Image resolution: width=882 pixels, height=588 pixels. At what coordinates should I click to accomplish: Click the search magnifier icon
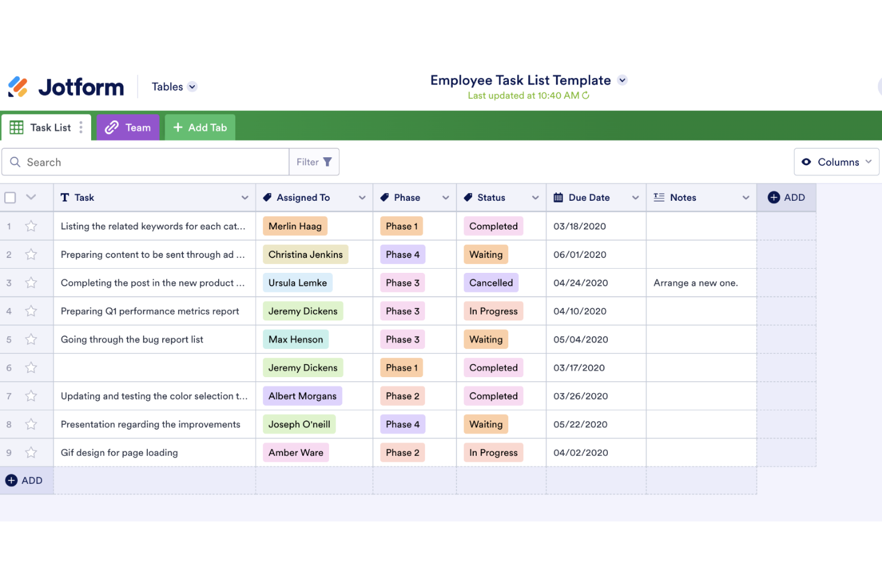(x=15, y=161)
